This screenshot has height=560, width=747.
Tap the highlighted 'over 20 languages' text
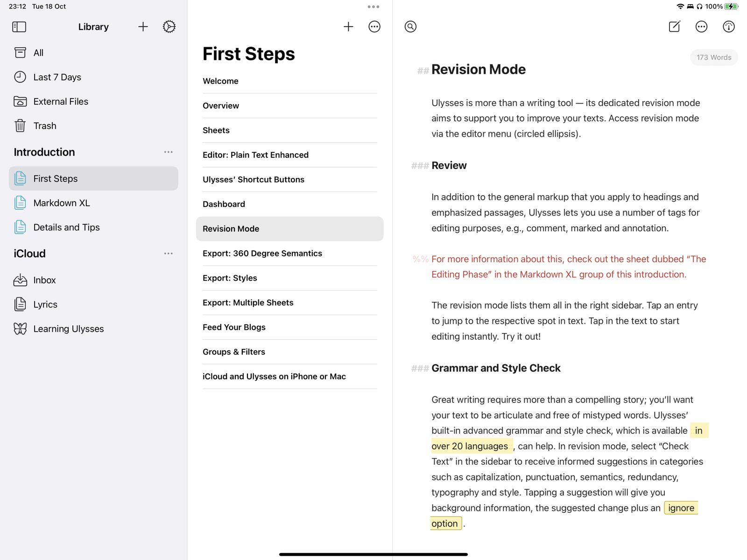(x=470, y=446)
